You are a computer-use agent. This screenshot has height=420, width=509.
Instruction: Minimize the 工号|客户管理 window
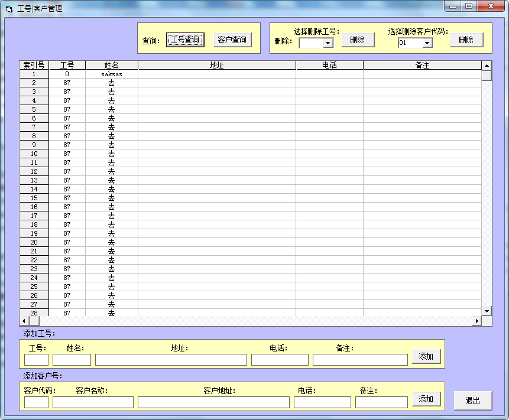[453, 6]
